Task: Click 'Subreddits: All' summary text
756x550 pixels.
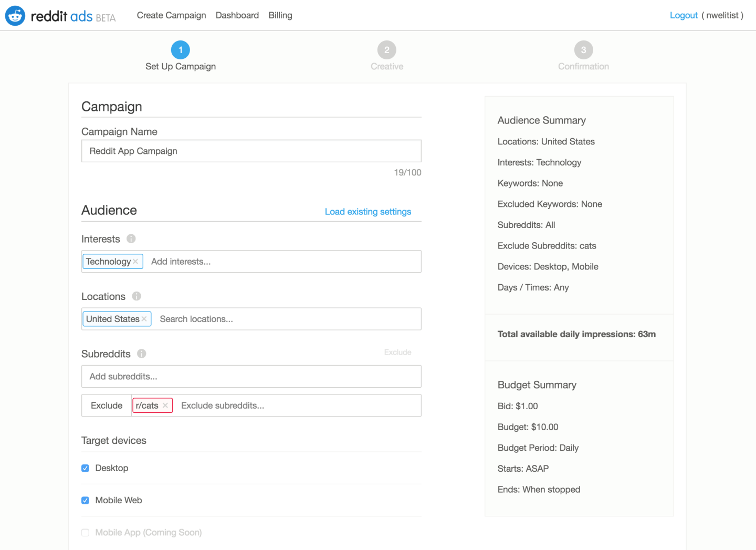Action: point(526,225)
